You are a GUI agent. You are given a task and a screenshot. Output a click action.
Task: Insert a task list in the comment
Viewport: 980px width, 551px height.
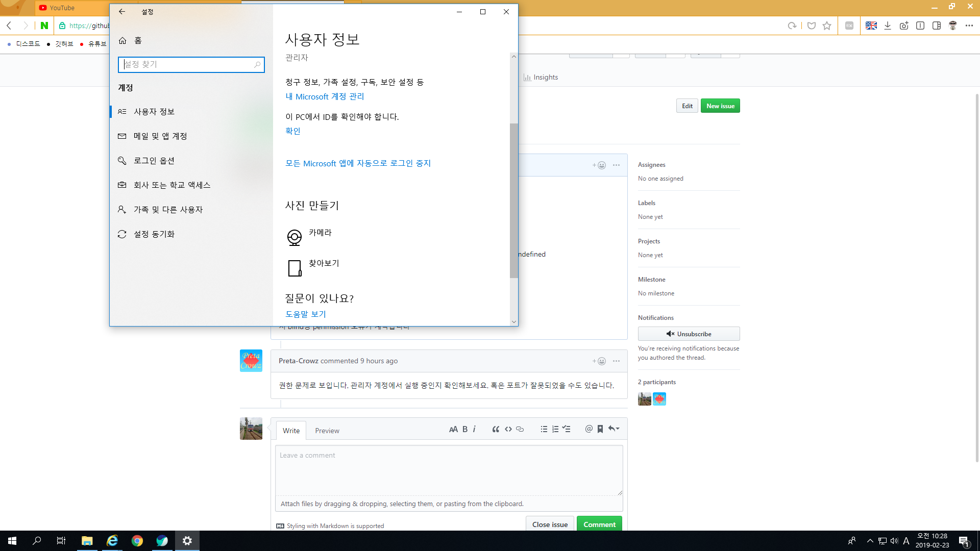pos(567,429)
